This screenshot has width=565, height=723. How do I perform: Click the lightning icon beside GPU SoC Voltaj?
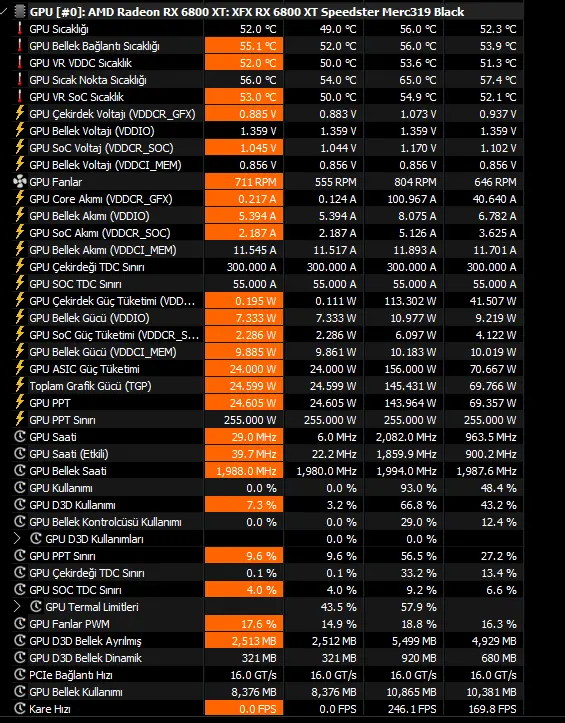pyautogui.click(x=19, y=148)
